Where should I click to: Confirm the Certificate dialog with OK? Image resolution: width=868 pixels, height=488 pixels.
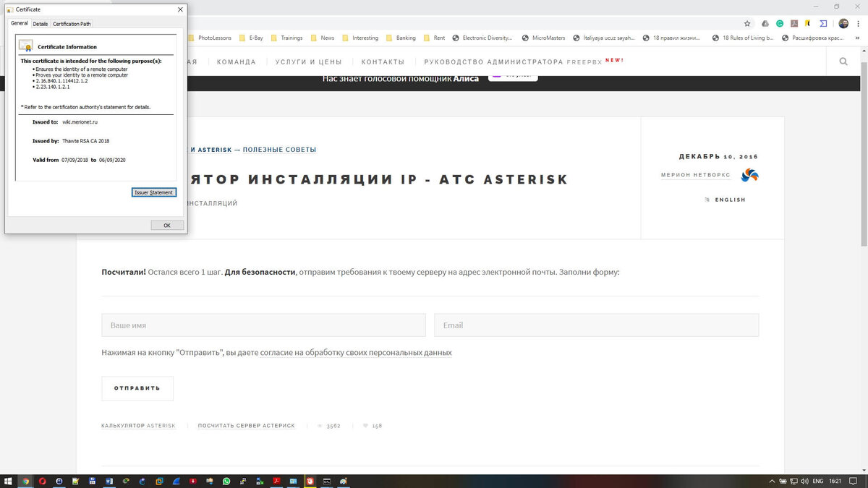coord(167,226)
